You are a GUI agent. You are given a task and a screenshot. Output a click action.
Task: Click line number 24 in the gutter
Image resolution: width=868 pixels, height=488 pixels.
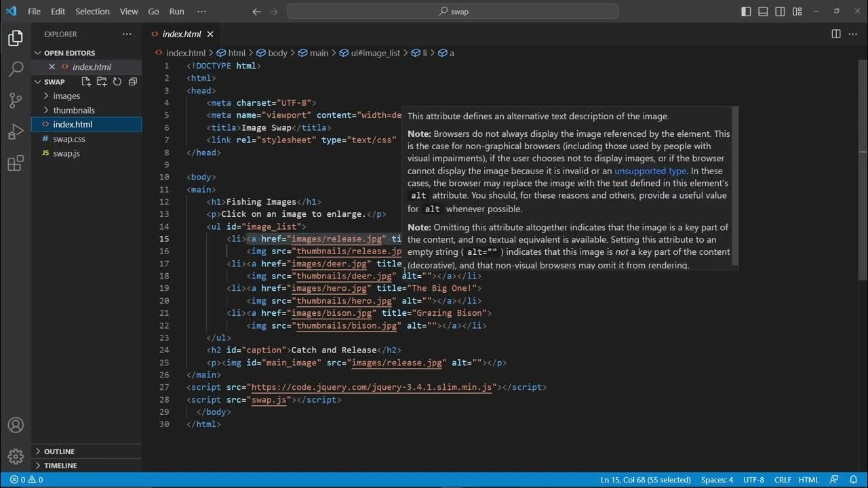(164, 350)
